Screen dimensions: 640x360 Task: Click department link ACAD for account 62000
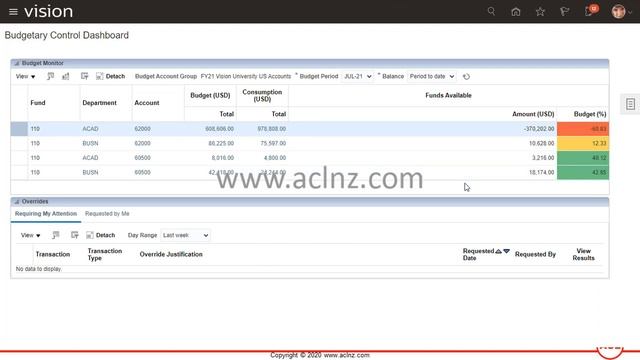90,129
